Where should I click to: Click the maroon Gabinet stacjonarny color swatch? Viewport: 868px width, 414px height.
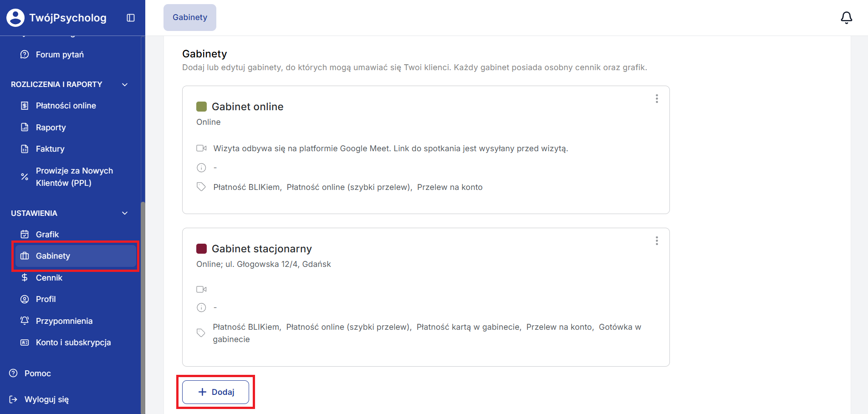(201, 249)
